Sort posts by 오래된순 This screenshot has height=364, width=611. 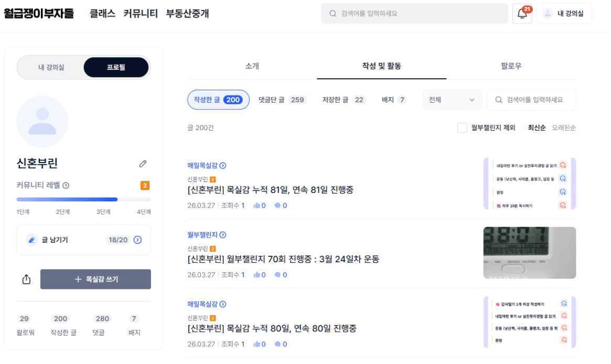tap(564, 127)
